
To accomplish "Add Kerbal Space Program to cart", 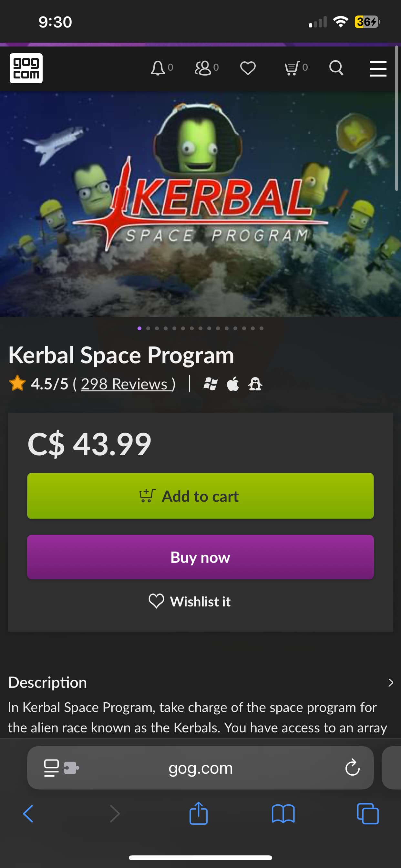I will click(x=200, y=496).
